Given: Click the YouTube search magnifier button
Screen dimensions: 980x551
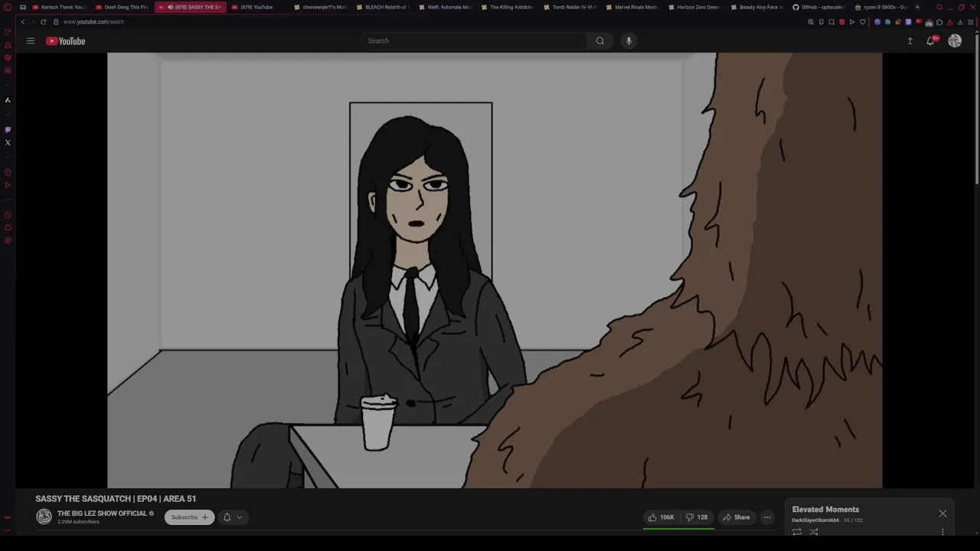Looking at the screenshot, I should (599, 41).
